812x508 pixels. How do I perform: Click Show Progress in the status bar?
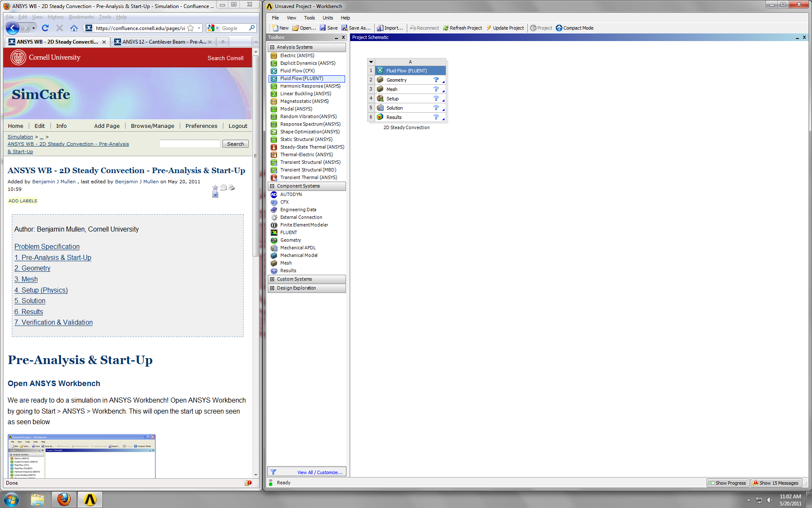point(727,483)
